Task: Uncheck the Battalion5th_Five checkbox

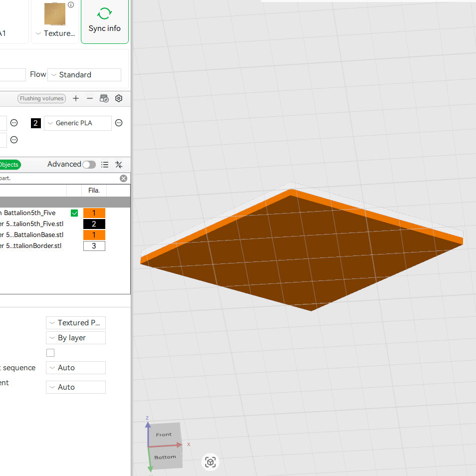Action: coord(74,213)
